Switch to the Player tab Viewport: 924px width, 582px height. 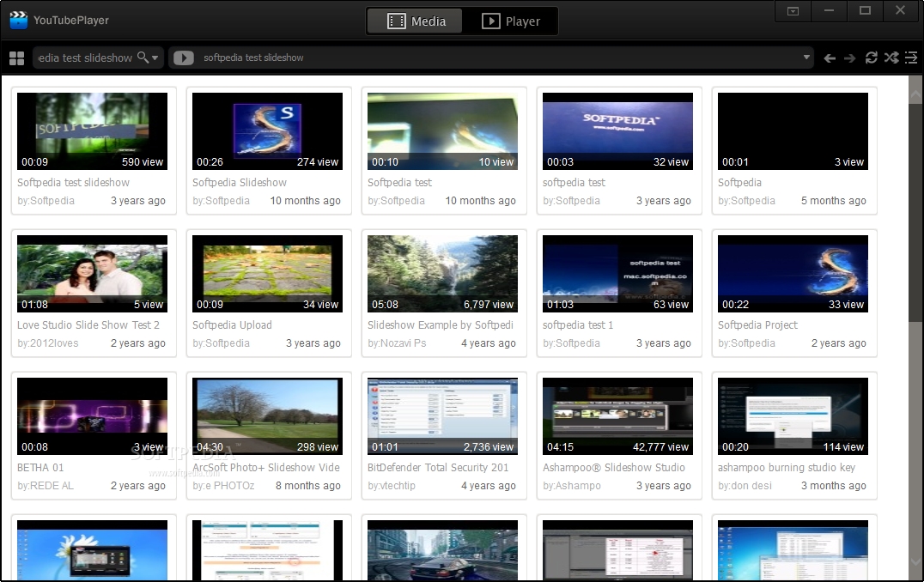pyautogui.click(x=510, y=21)
